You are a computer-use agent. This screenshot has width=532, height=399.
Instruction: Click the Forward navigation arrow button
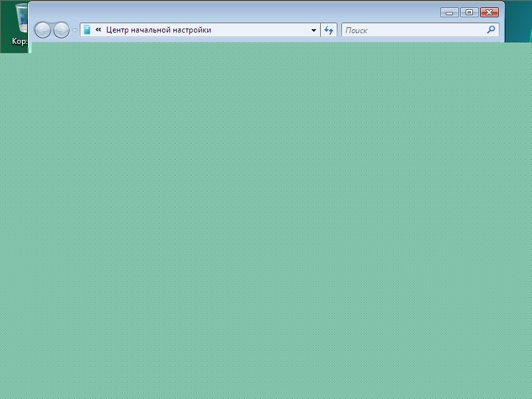[x=61, y=30]
